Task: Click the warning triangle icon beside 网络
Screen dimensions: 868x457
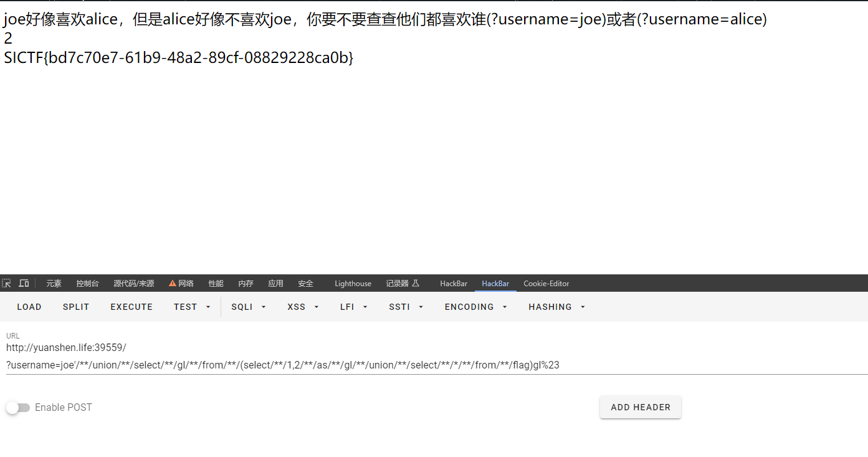Action: tap(173, 283)
